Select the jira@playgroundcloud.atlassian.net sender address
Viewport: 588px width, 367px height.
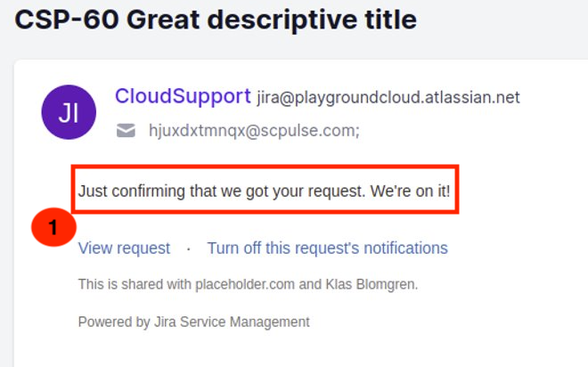coord(388,97)
